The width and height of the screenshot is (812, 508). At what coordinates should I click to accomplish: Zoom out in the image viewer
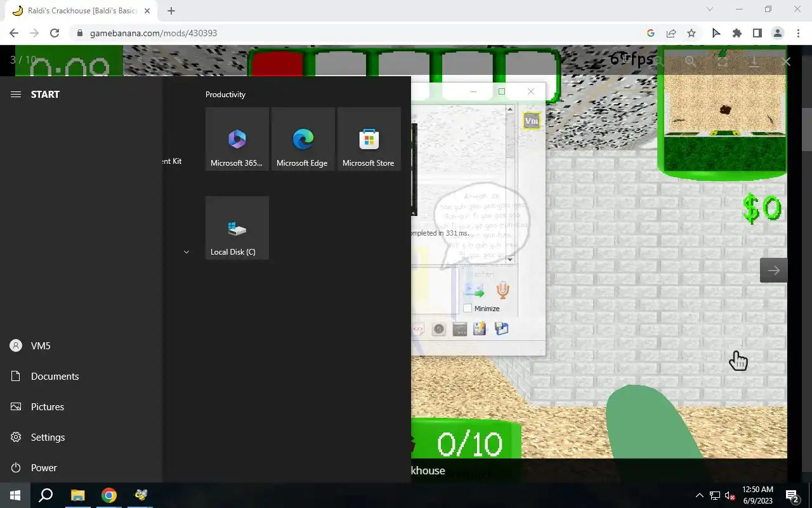(x=659, y=62)
